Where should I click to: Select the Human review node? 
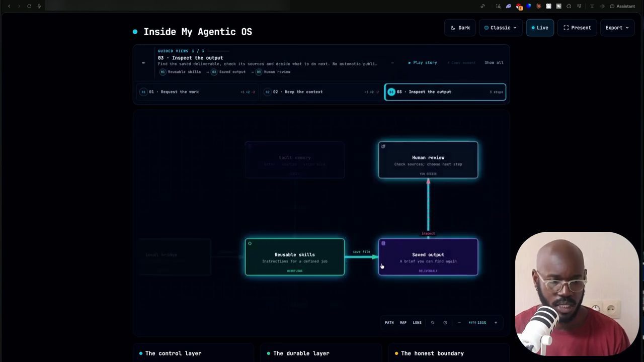click(x=428, y=160)
